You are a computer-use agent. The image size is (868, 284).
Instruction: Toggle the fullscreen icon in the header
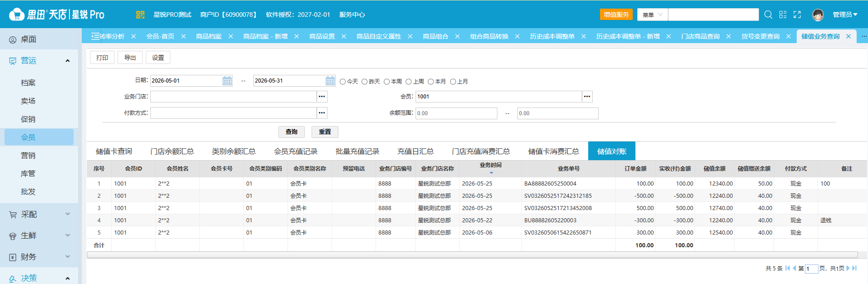point(797,15)
